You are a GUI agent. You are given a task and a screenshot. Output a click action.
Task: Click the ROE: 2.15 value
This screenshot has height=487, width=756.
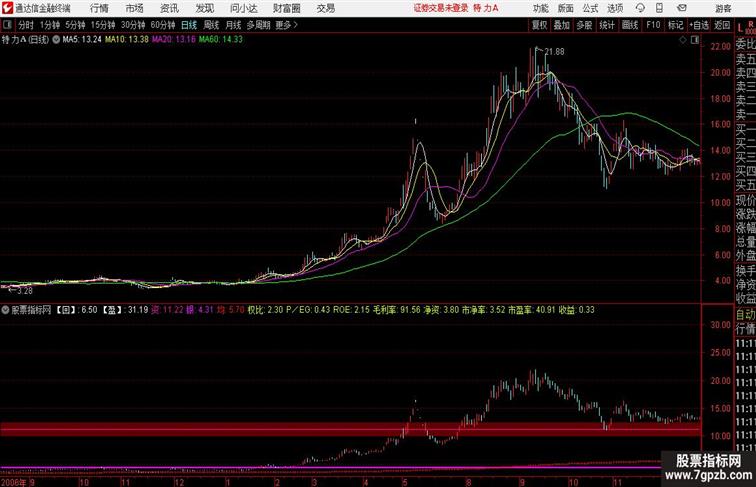(x=351, y=310)
